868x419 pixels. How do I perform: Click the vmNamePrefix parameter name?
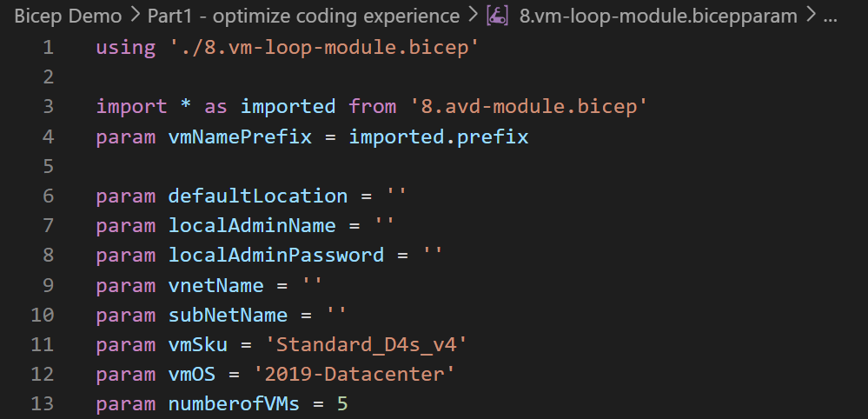(x=240, y=136)
